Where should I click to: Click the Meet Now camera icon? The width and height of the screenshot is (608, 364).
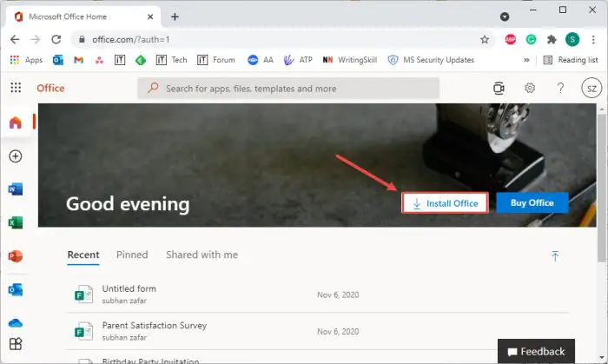point(499,89)
